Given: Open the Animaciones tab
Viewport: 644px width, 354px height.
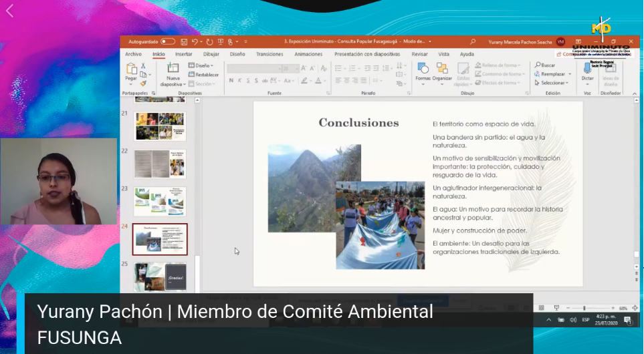Looking at the screenshot, I should point(308,54).
